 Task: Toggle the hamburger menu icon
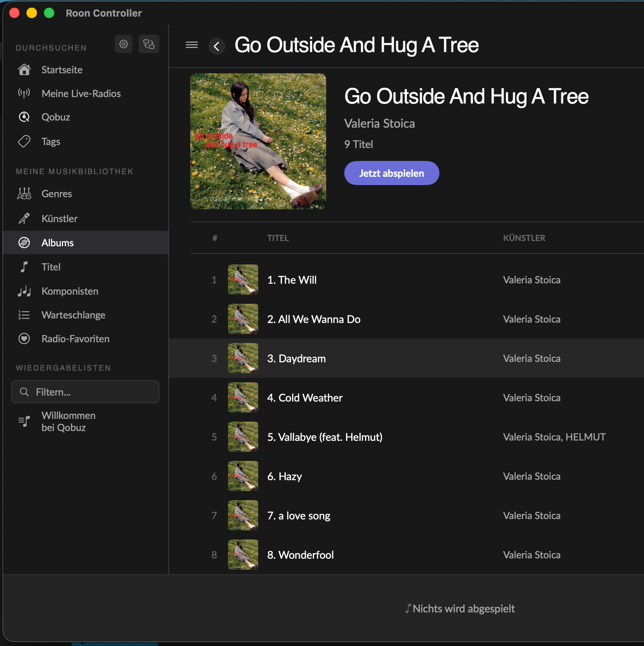[192, 45]
